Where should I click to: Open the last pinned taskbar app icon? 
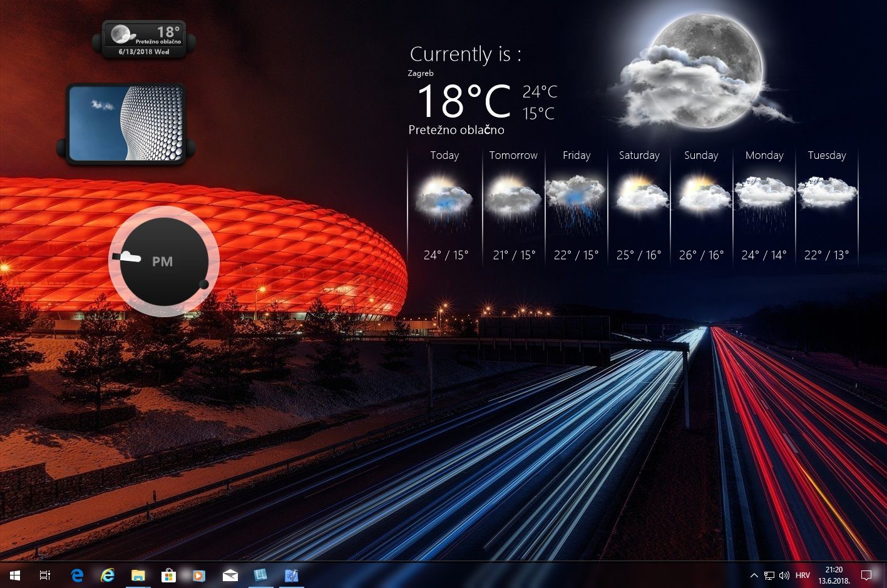(x=291, y=575)
